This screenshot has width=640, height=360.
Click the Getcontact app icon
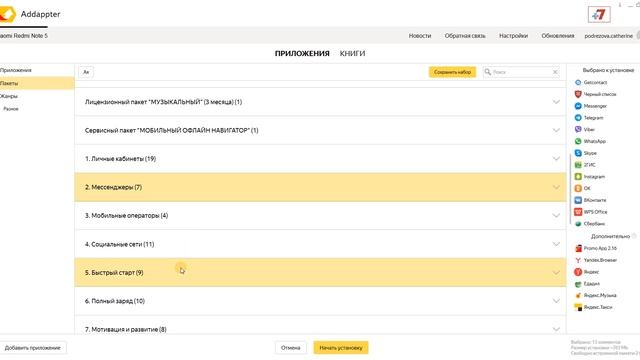578,82
